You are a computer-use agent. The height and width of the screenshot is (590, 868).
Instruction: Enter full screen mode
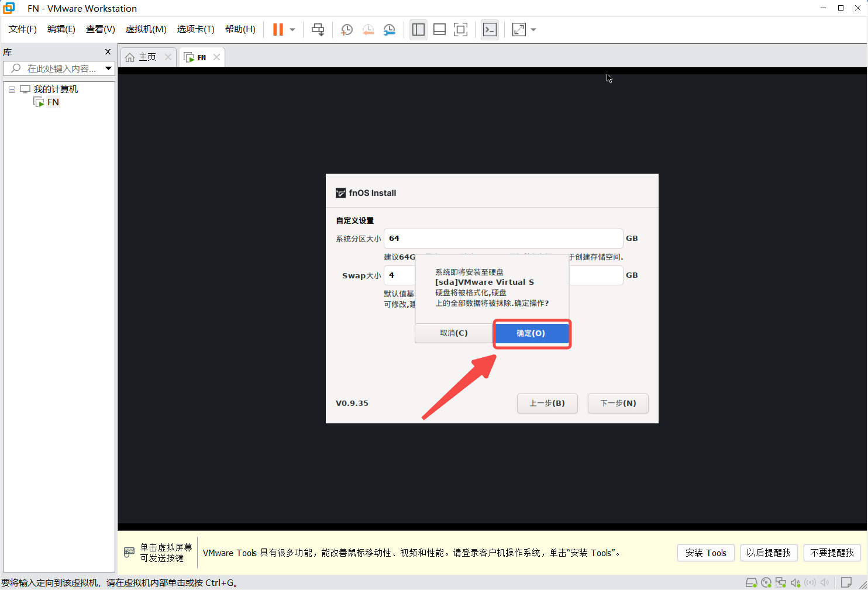(x=460, y=30)
